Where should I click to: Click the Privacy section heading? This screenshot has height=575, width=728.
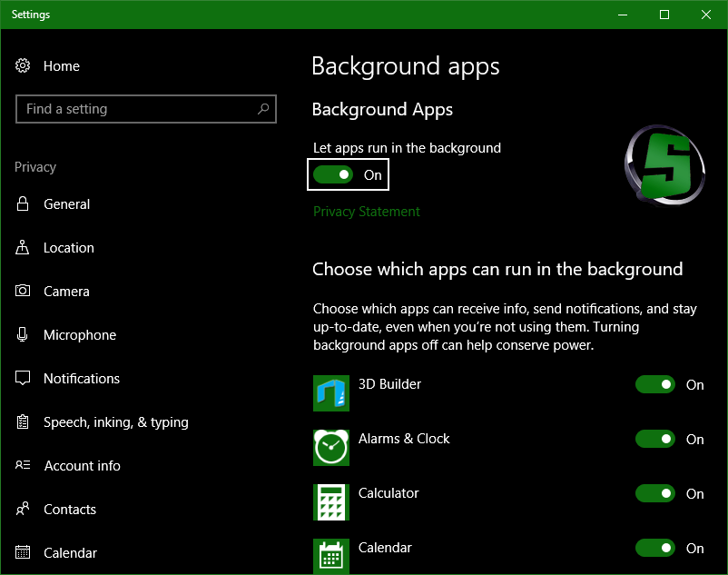35,167
